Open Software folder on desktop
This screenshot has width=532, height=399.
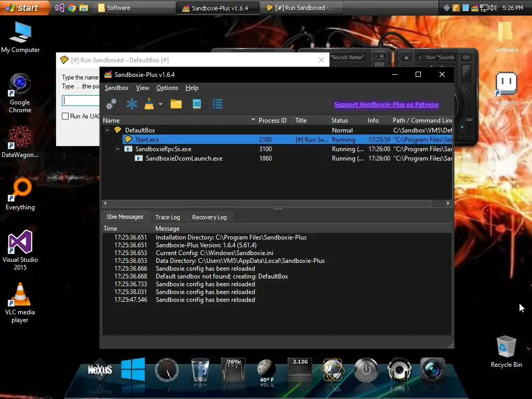[x=506, y=37]
